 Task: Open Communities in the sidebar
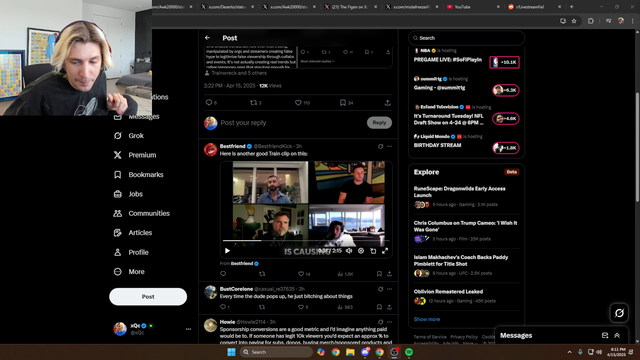141,213
